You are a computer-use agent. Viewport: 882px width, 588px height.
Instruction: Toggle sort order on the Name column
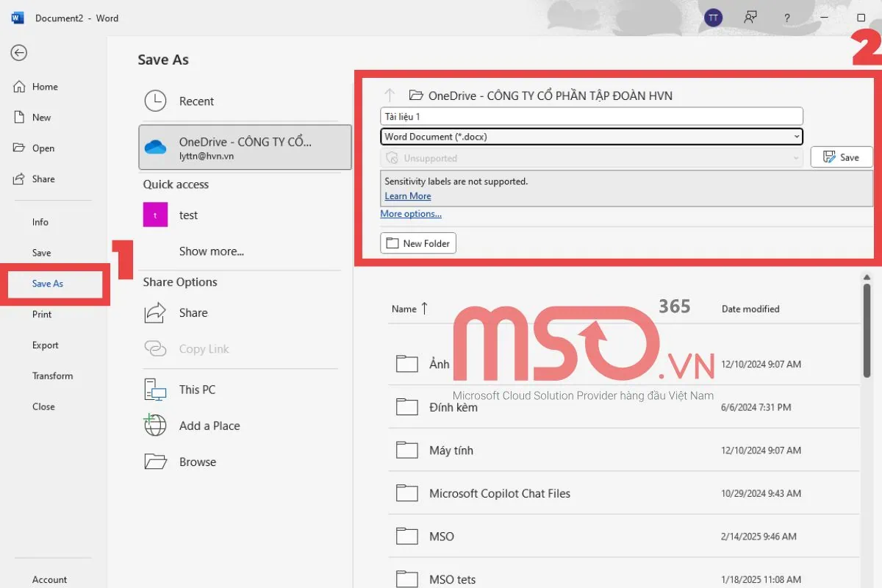coord(404,309)
